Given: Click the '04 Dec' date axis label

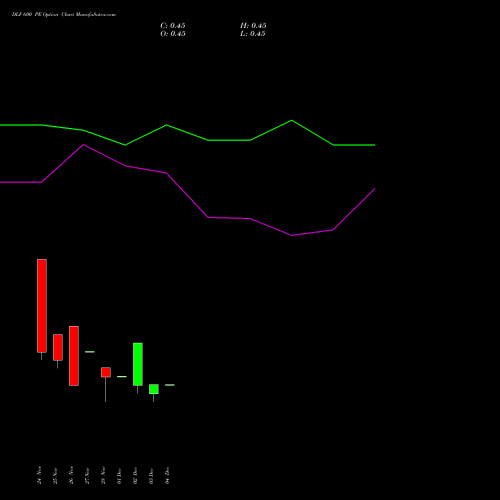Looking at the screenshot, I should (x=168, y=475).
